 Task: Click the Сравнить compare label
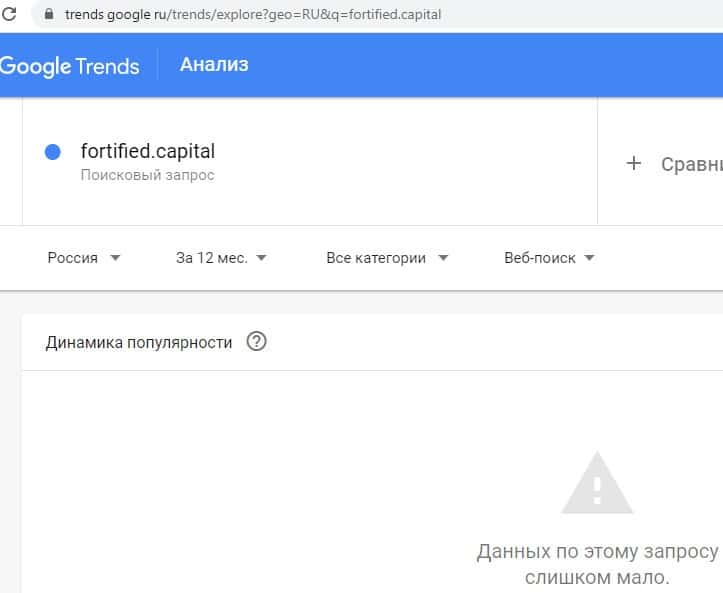click(x=691, y=164)
